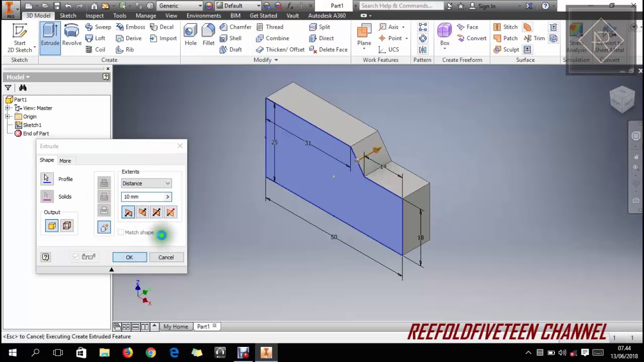The height and width of the screenshot is (362, 644).
Task: Open the Manage ribbon tab
Action: (x=146, y=16)
